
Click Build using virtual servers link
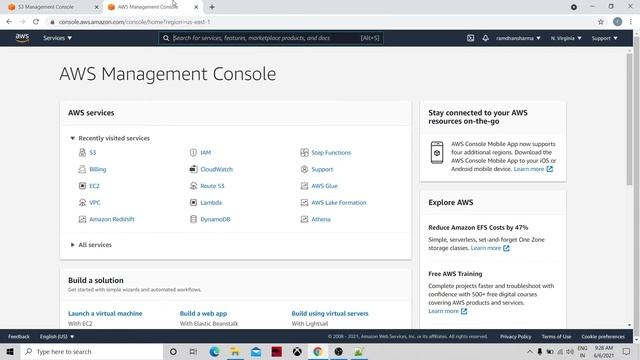[330, 313]
